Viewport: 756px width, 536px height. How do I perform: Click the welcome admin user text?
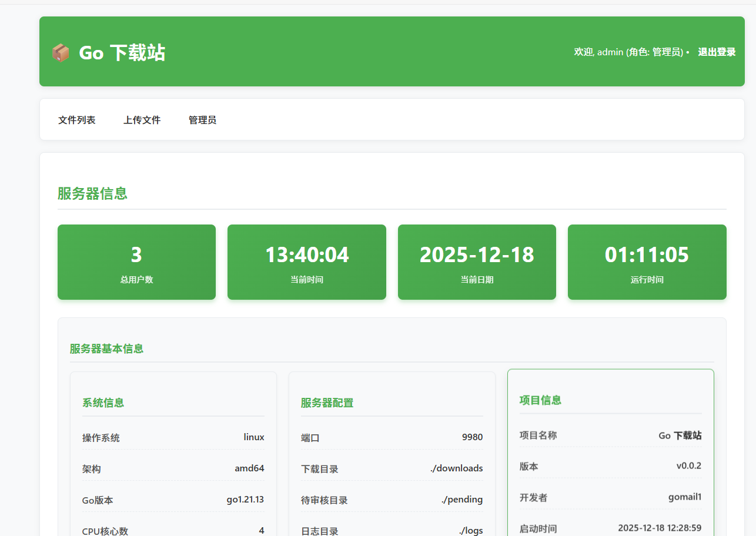(x=628, y=52)
